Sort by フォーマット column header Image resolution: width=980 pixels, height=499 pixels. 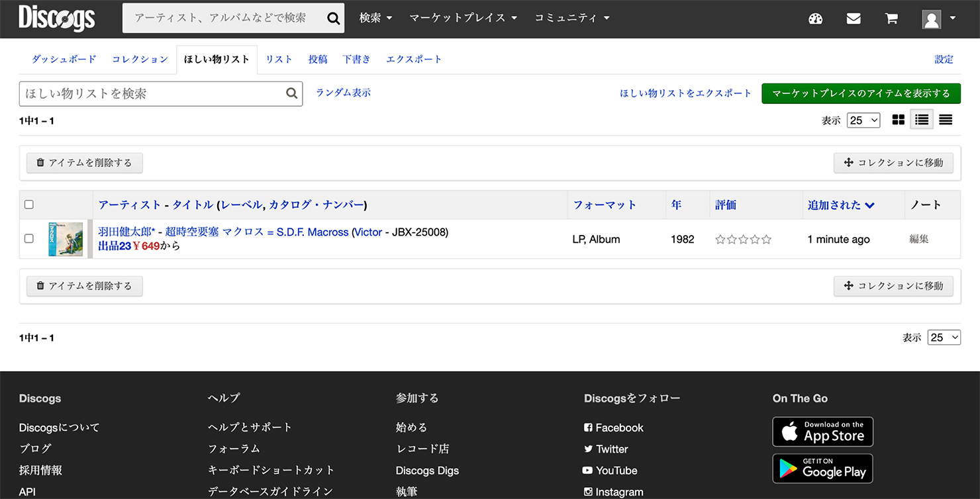pos(605,205)
